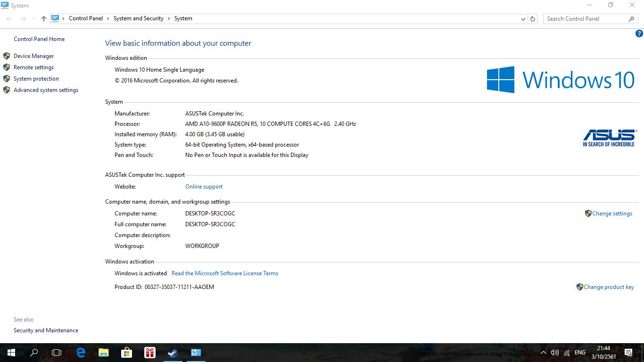Read the Microsoft Software License Terms
The image size is (644, 362).
pos(225,273)
